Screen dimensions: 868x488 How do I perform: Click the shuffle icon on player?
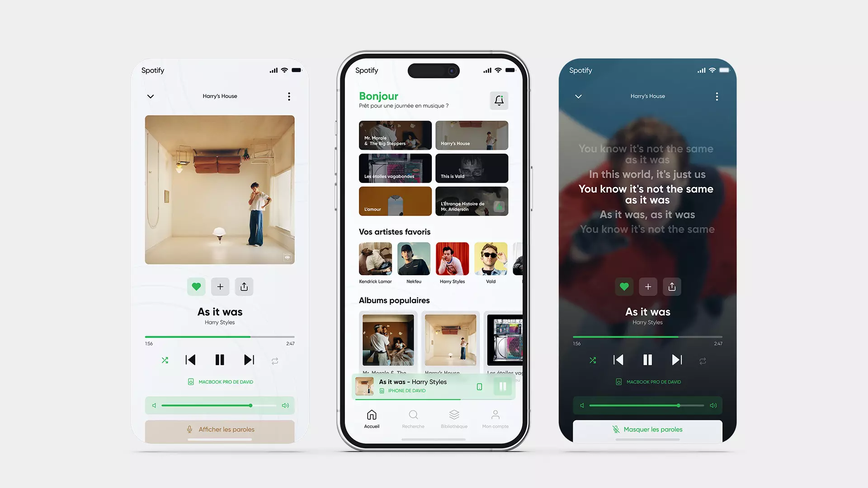(165, 360)
